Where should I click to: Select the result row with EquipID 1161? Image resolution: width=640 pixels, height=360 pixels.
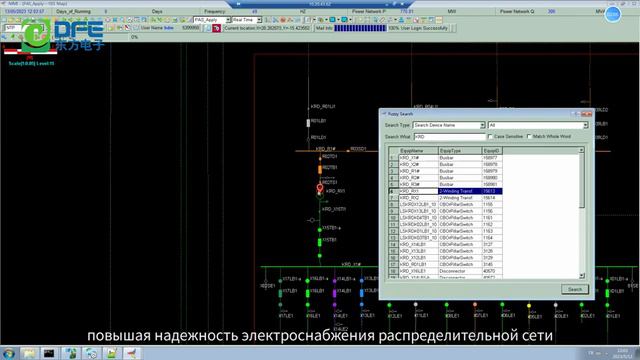tap(445, 218)
